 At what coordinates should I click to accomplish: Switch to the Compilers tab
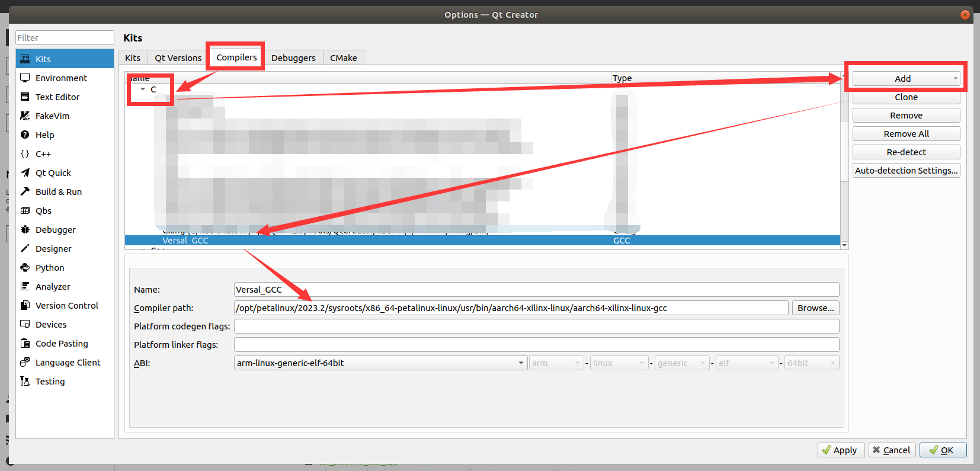coord(236,57)
